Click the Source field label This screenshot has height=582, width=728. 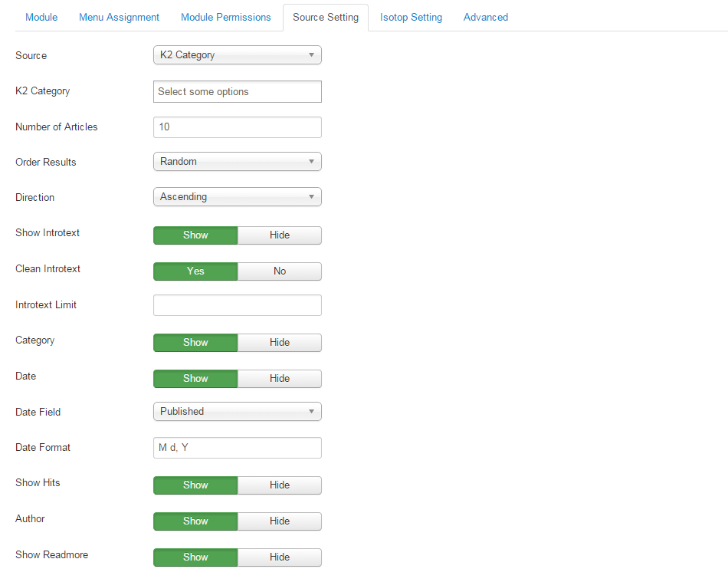pos(31,55)
